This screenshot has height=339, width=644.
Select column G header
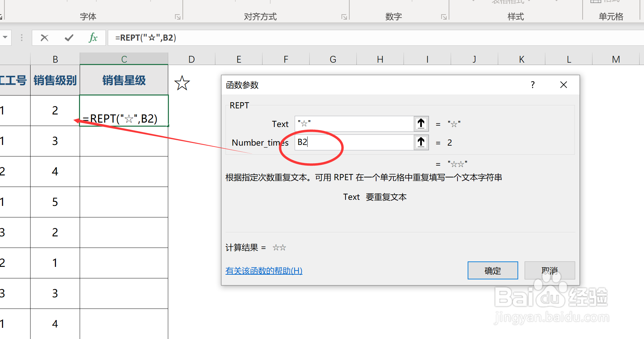pyautogui.click(x=333, y=59)
